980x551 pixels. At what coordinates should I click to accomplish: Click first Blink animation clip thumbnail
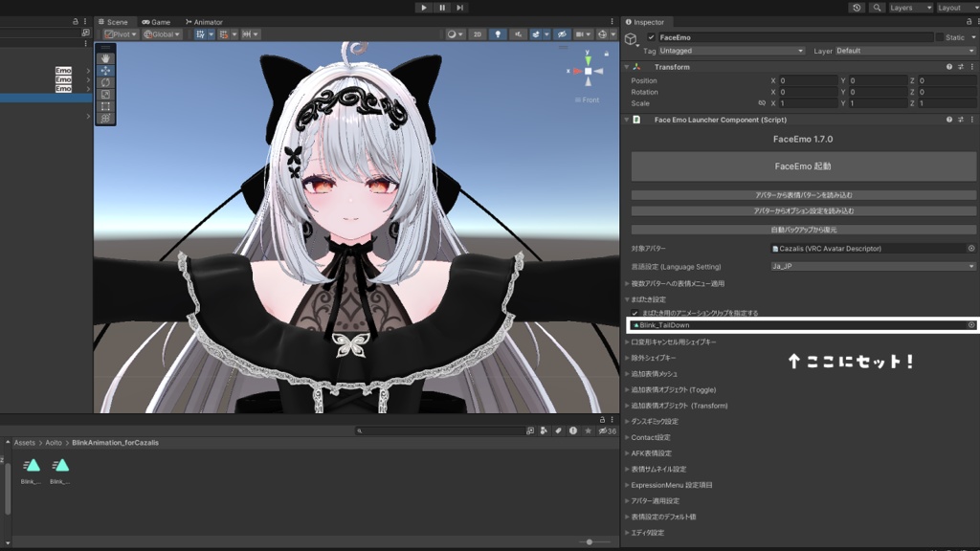[x=32, y=466]
